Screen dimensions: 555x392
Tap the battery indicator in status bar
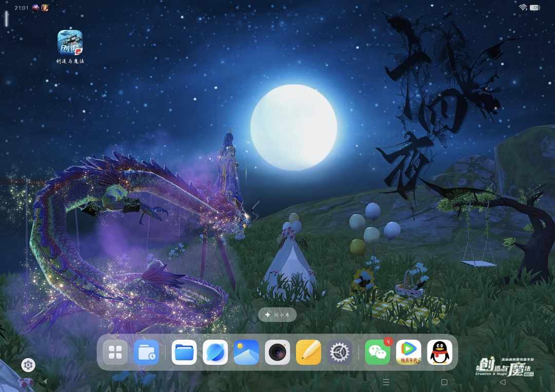[534, 8]
